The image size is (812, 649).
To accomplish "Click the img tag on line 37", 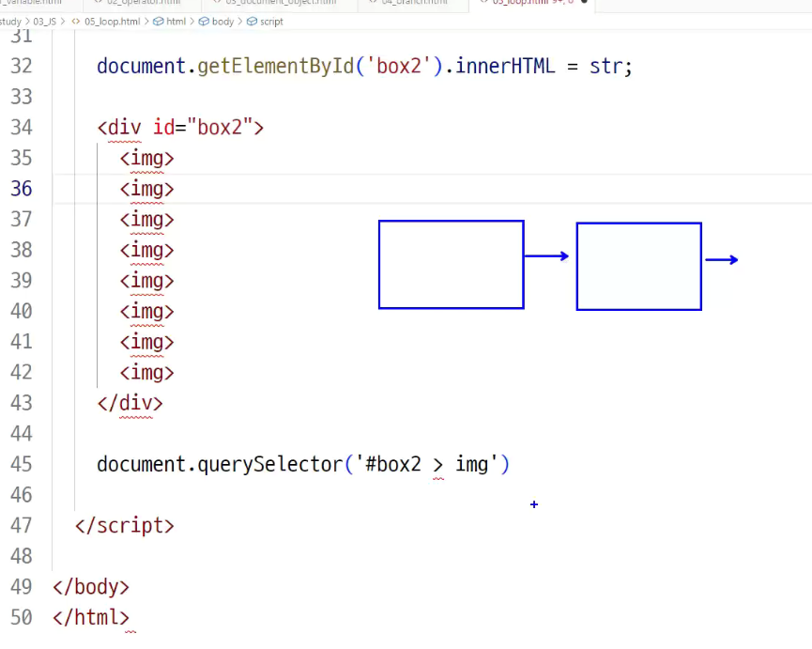I will click(x=147, y=220).
